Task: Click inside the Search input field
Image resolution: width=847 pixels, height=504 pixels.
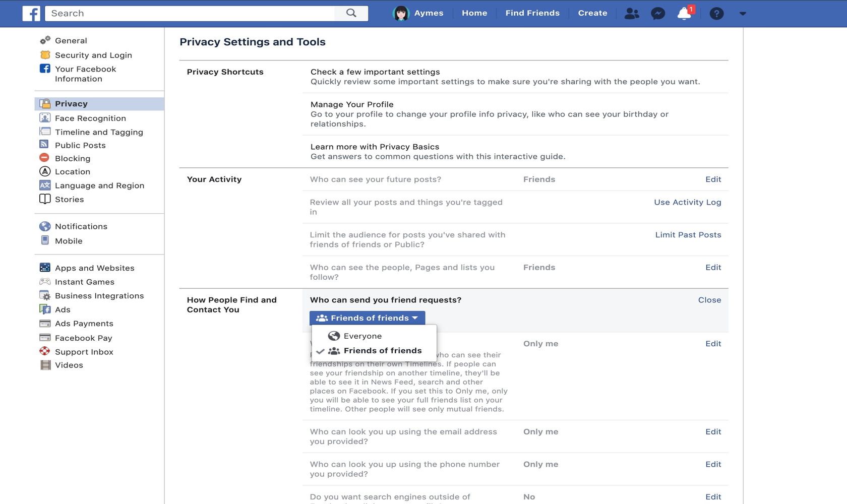Action: point(192,13)
